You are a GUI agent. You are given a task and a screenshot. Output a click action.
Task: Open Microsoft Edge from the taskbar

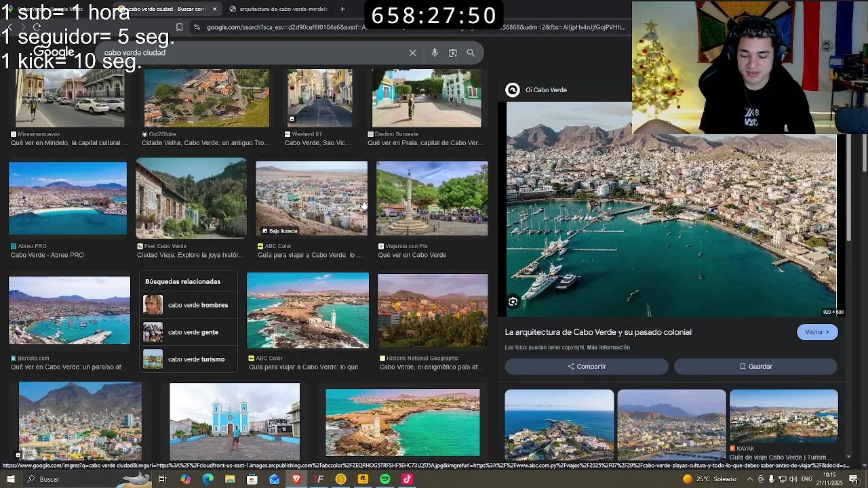pos(208,479)
